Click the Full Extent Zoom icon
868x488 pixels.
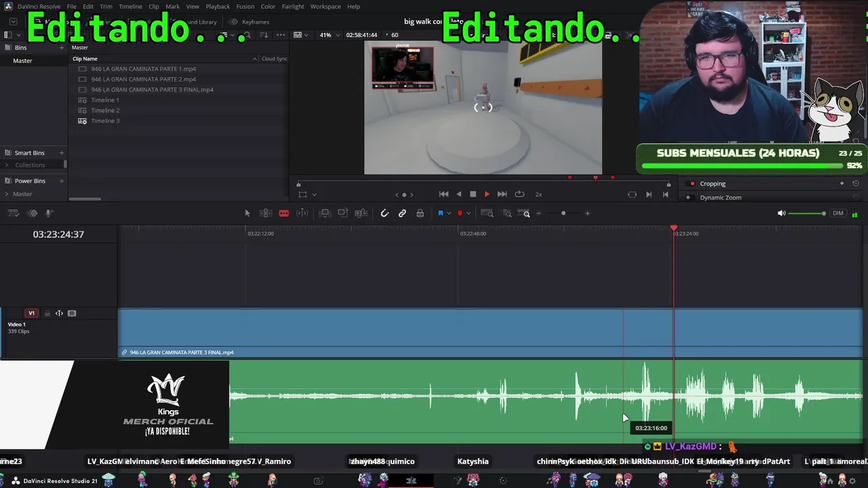pos(487,213)
